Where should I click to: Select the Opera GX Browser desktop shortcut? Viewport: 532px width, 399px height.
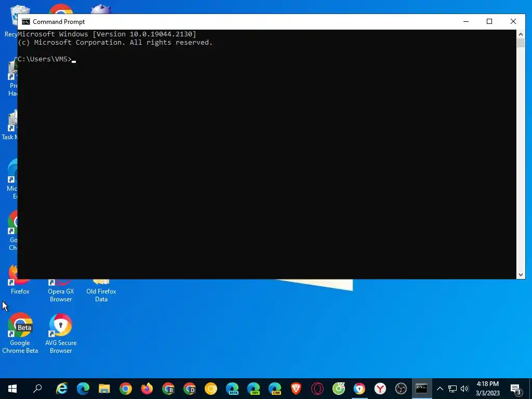(61, 291)
